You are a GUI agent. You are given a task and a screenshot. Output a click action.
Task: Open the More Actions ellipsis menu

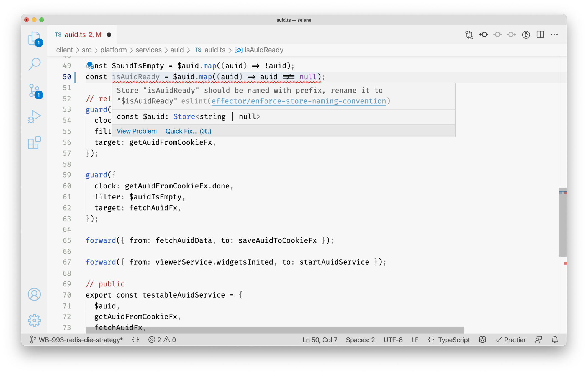(554, 35)
